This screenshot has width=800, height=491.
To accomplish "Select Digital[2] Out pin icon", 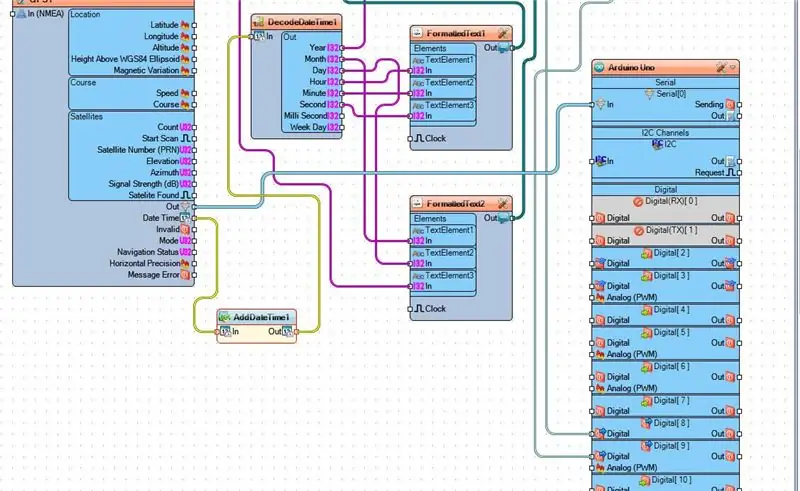I will pos(730,263).
